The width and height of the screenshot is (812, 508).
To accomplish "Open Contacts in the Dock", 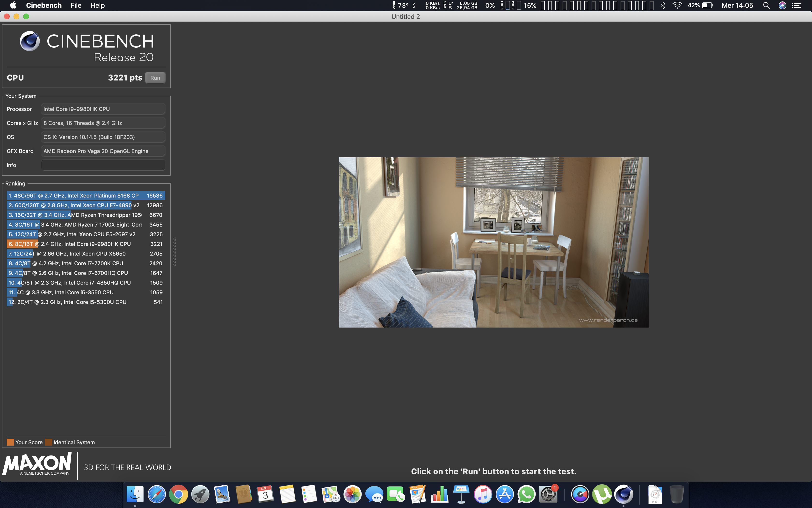I will pos(244,494).
